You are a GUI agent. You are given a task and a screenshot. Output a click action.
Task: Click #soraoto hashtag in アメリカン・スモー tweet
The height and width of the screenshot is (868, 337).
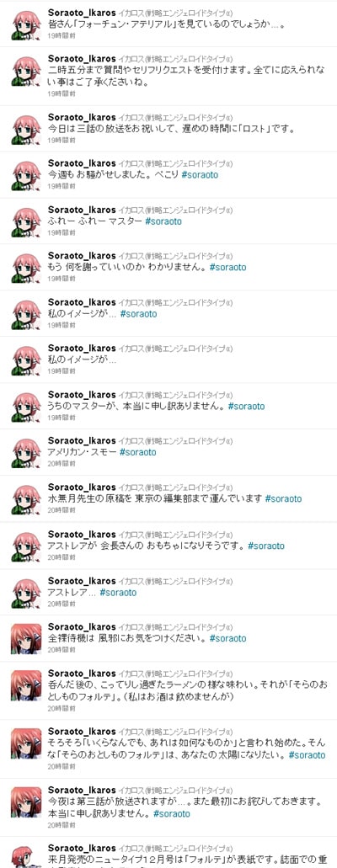tap(138, 452)
